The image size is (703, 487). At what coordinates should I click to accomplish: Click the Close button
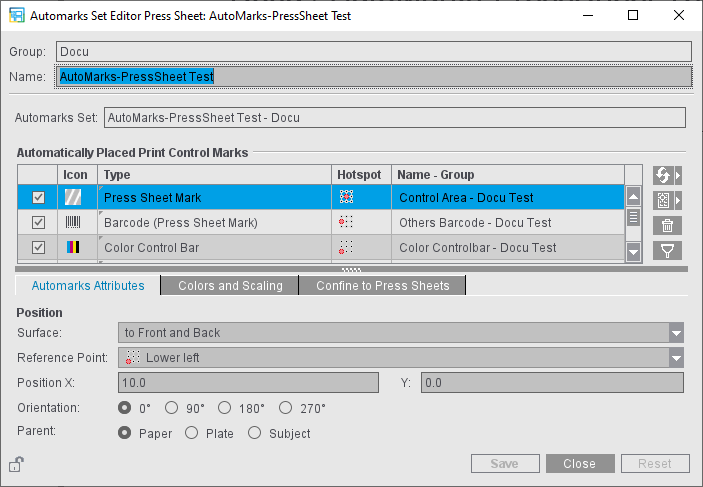(580, 463)
